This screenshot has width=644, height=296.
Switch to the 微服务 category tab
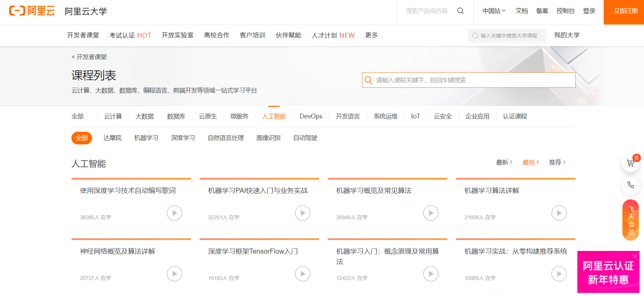(x=239, y=116)
